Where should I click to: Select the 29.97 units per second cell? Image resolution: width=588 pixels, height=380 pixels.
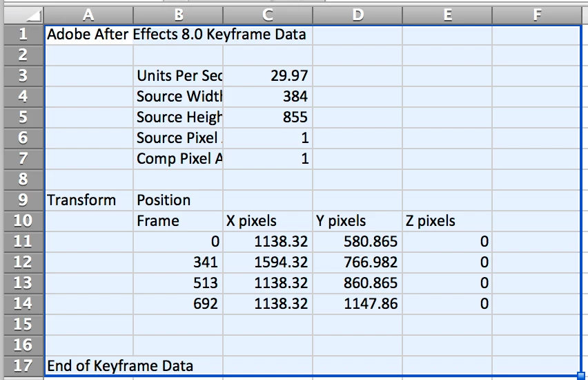pyautogui.click(x=268, y=76)
